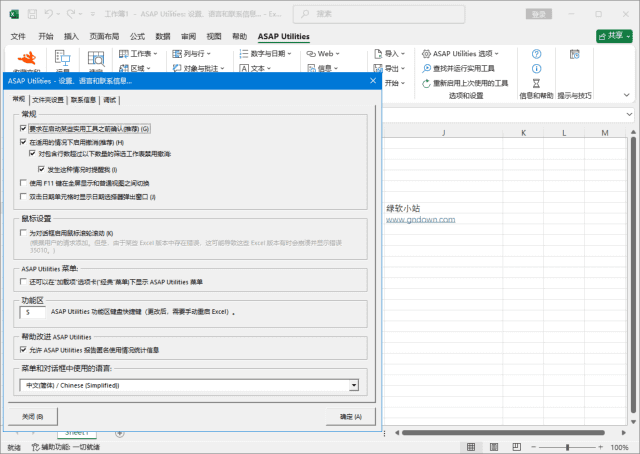The image size is (640, 454).
Task: Enable 使用 F11 键全屏切换 checkbox
Action: 23,183
